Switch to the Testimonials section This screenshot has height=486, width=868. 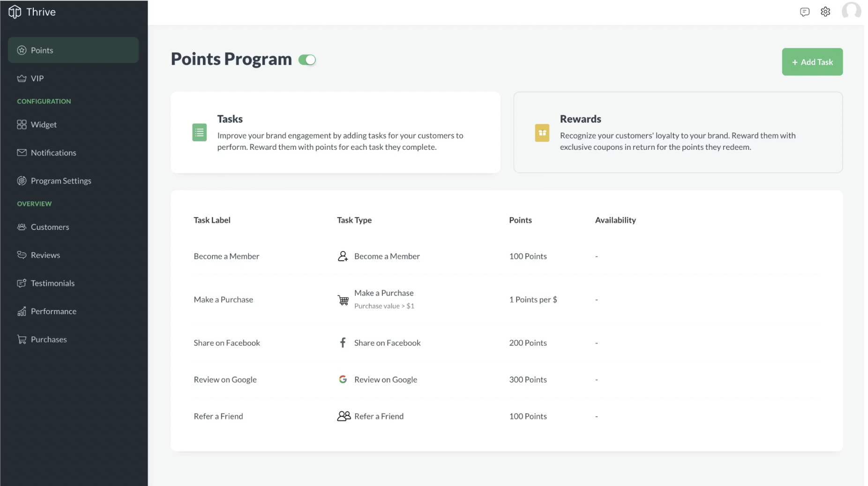tap(52, 283)
